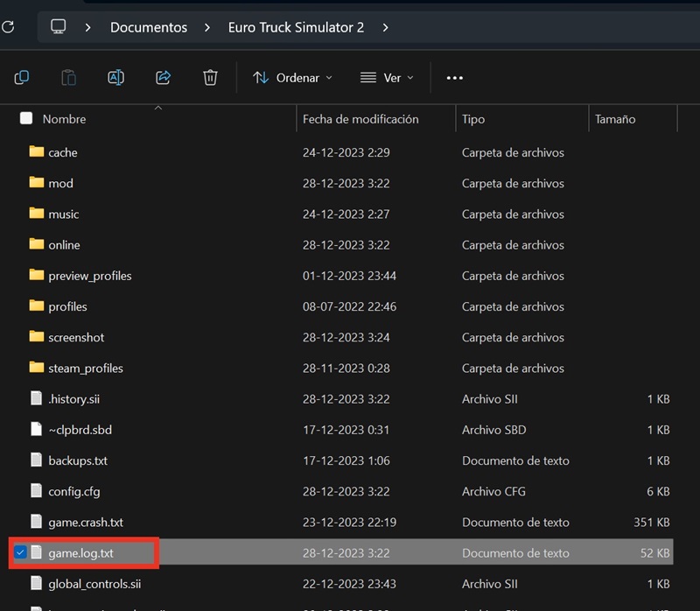Click the cache folder name
The width and height of the screenshot is (700, 611).
(x=63, y=152)
